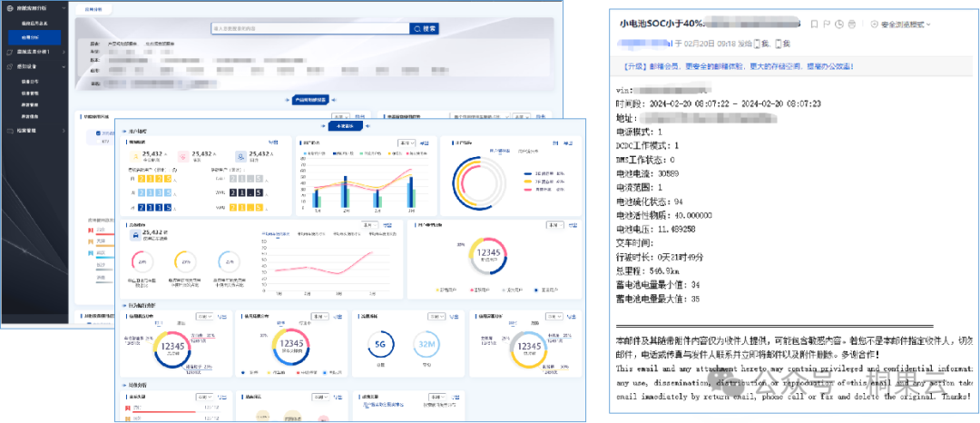Click the yellow user icon beside first 25,432
The height and width of the screenshot is (423, 980).
tap(135, 157)
